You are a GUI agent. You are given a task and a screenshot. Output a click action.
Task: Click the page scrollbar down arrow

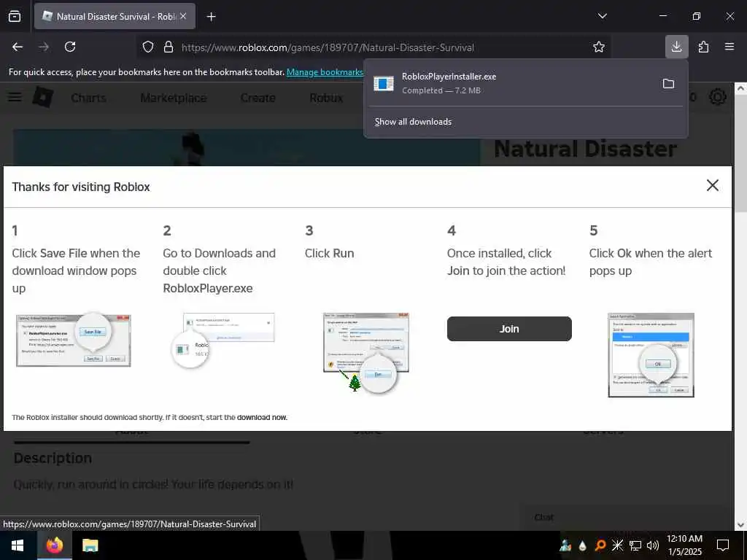tap(740, 525)
